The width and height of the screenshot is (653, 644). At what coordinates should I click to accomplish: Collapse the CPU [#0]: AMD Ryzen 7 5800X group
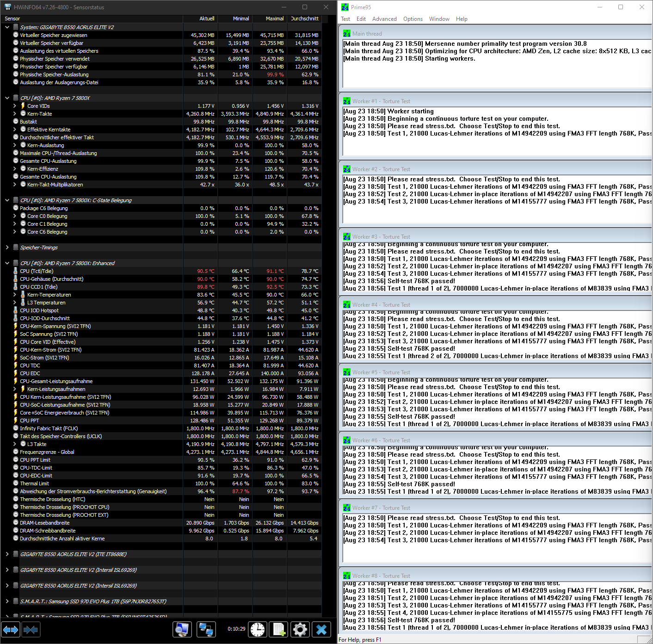click(7, 98)
